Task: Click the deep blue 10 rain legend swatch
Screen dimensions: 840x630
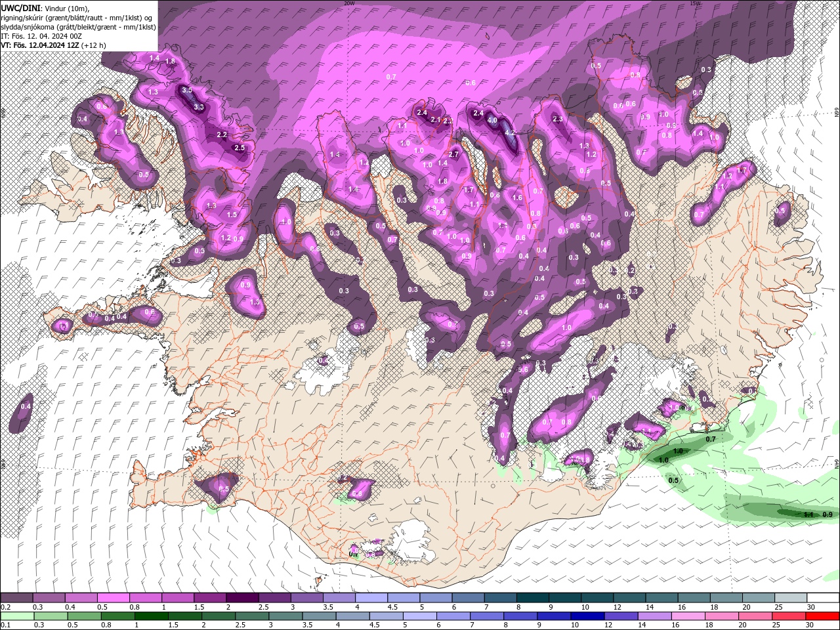Action: (588, 616)
